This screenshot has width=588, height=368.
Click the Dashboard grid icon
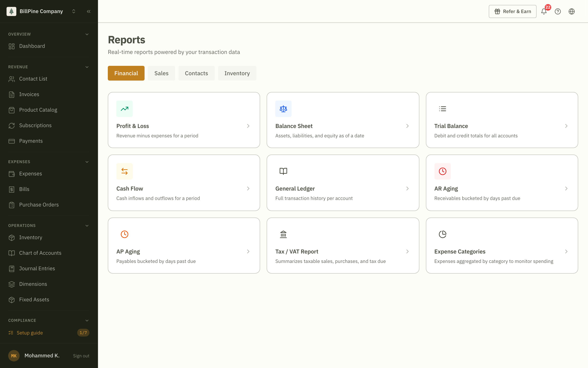tap(12, 46)
